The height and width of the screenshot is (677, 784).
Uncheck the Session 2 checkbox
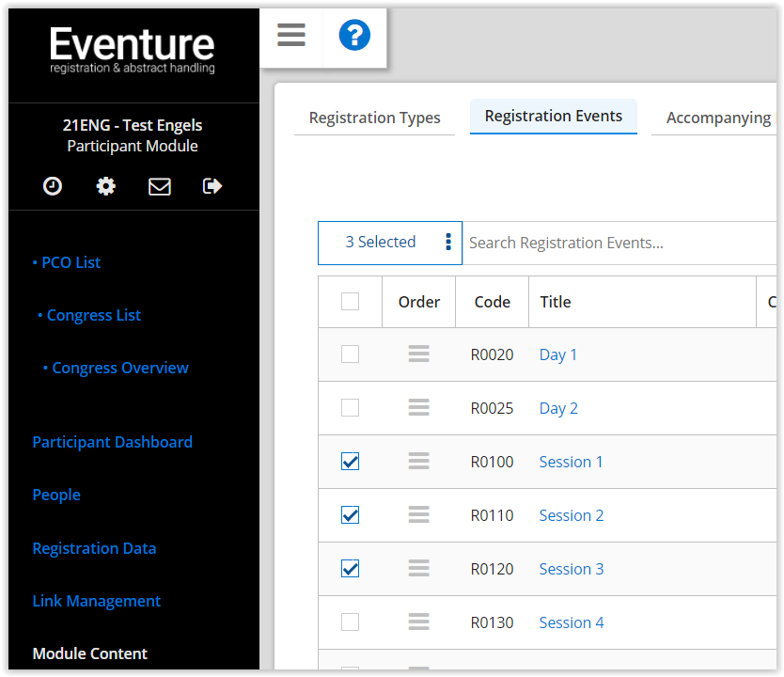pyautogui.click(x=350, y=514)
